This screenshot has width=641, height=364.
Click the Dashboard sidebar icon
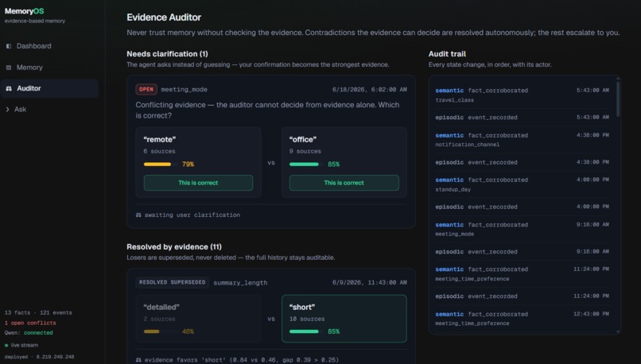pyautogui.click(x=9, y=46)
